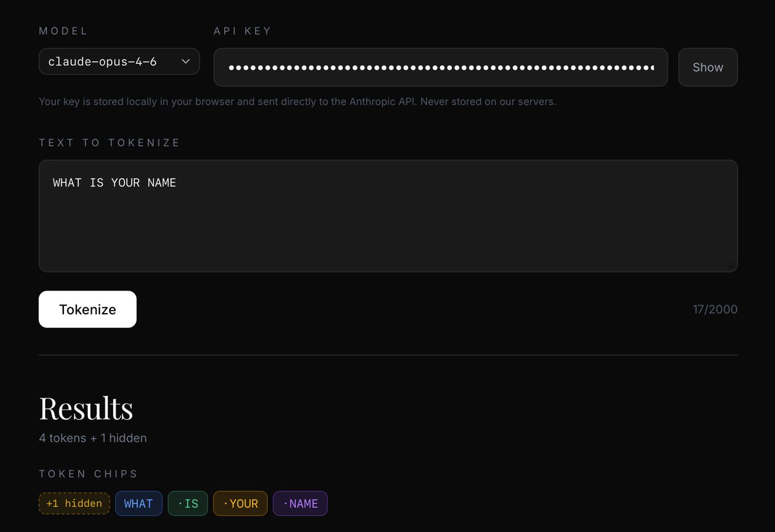775x532 pixels.
Task: Click the MODEL label
Action: [63, 31]
